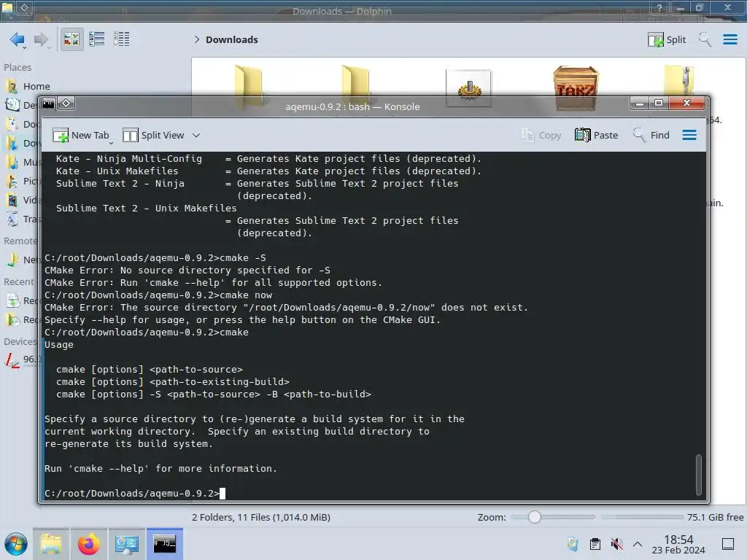Open clipboard tray icon
The width and height of the screenshot is (747, 560).
pyautogui.click(x=595, y=544)
